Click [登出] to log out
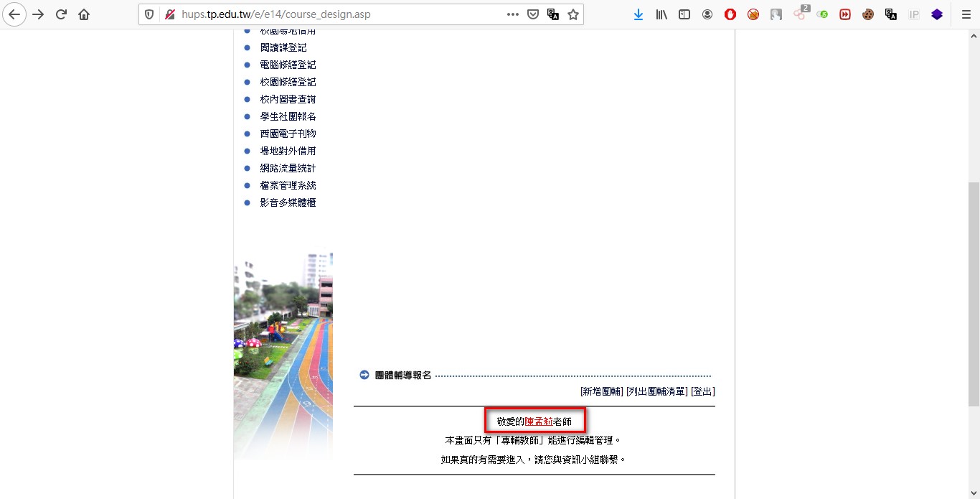 coord(702,391)
